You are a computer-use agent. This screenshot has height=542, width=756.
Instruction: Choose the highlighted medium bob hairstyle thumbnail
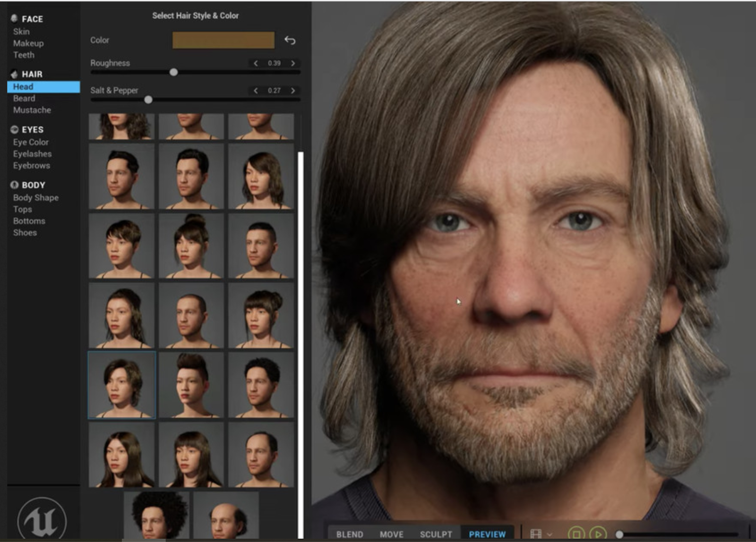pos(121,385)
